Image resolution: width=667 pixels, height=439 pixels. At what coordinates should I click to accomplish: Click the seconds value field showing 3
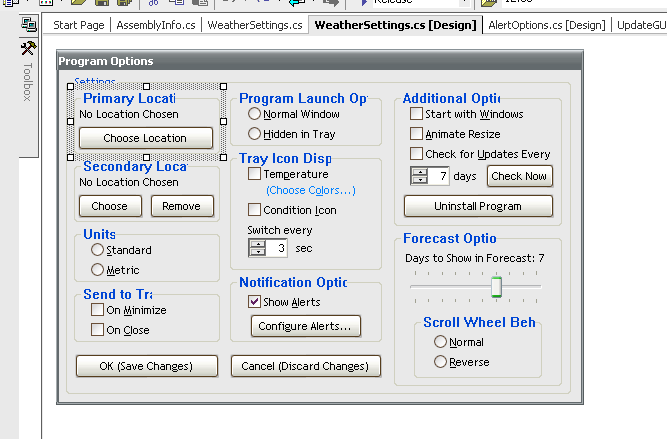point(276,248)
